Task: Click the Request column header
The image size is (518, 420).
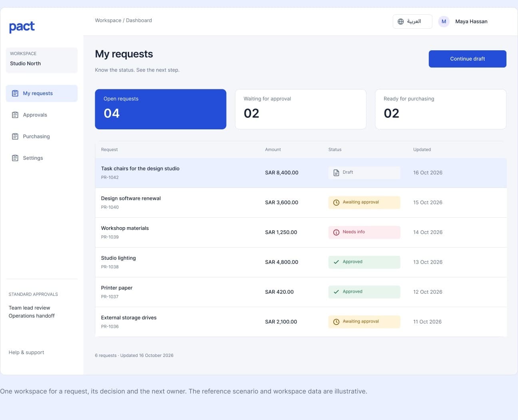Action: 110,150
